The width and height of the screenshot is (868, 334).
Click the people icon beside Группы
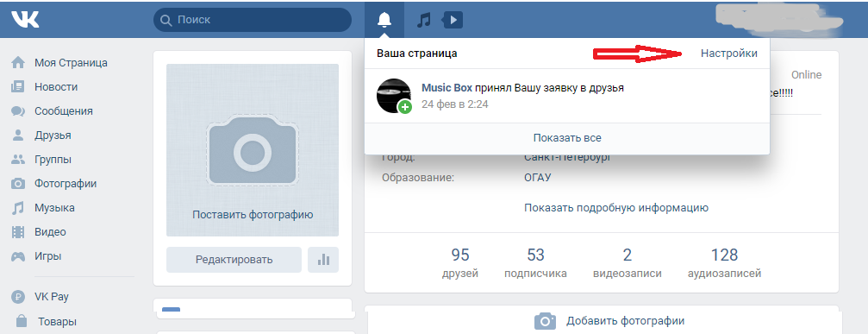[18, 160]
